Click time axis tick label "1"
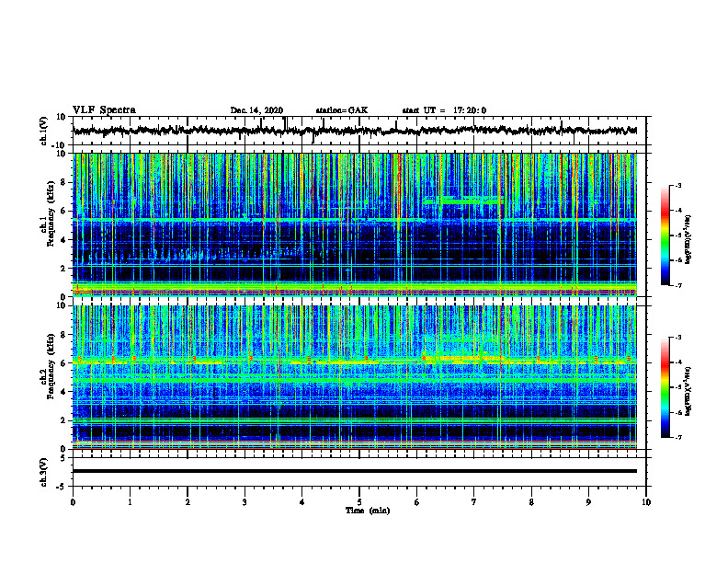Viewport: 728px width, 563px height. click(130, 502)
